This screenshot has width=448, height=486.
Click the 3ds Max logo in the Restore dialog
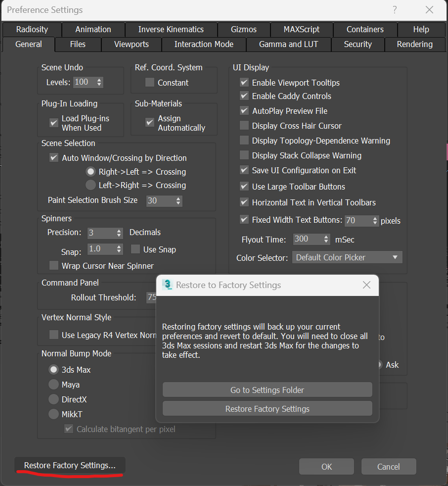[x=167, y=285]
